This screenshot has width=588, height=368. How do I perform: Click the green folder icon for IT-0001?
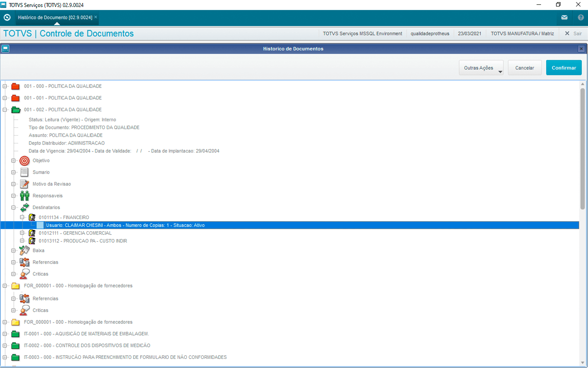[16, 334]
